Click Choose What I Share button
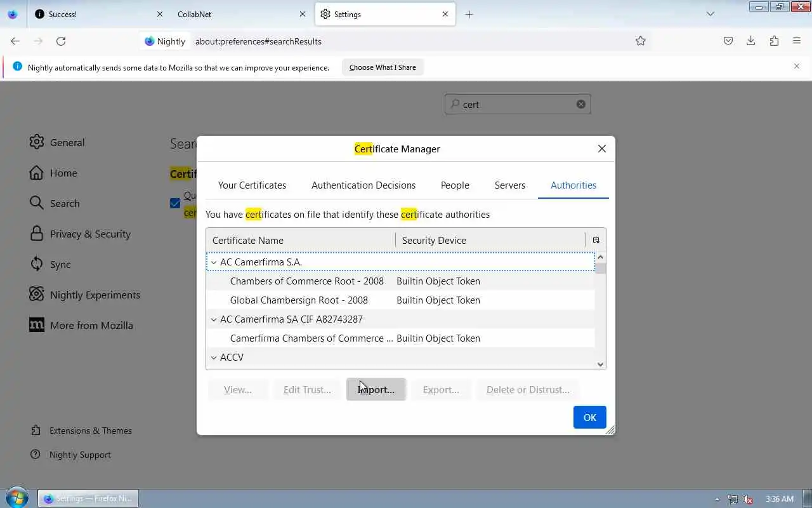Viewport: 812px width, 508px height. pos(383,67)
